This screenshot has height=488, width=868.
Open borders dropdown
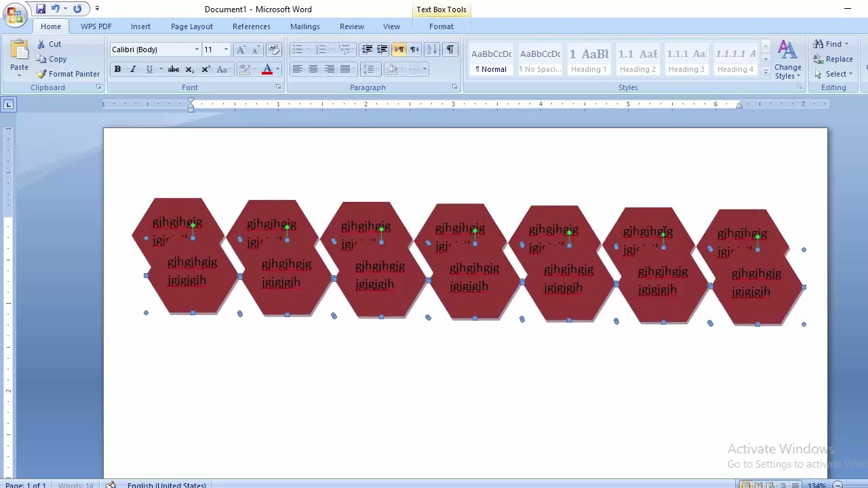coord(425,69)
